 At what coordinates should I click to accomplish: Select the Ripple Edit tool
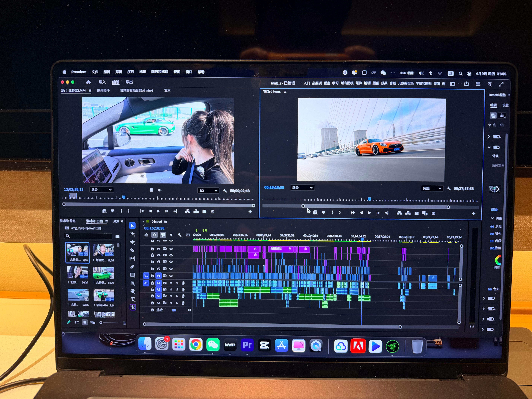132,242
